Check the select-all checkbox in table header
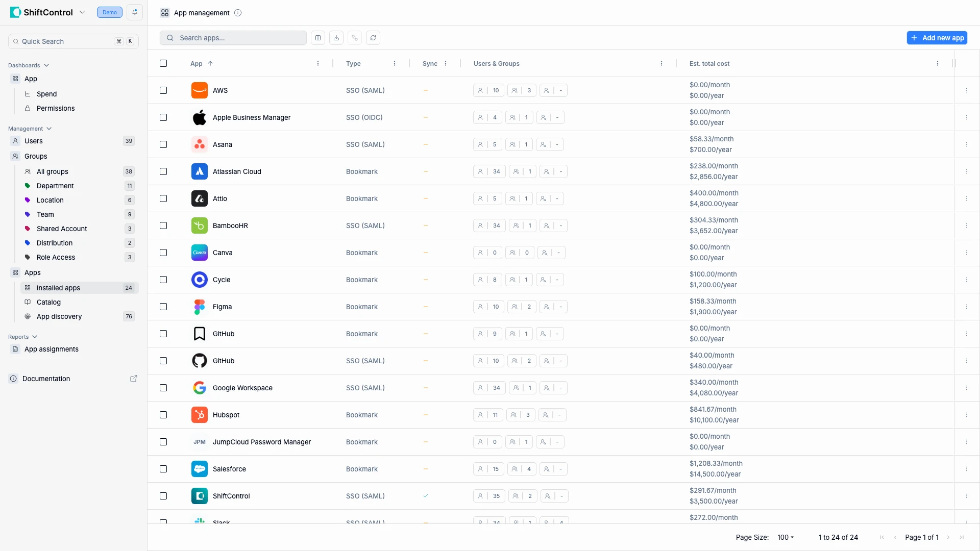Screen dimensions: 980x551 tap(163, 63)
